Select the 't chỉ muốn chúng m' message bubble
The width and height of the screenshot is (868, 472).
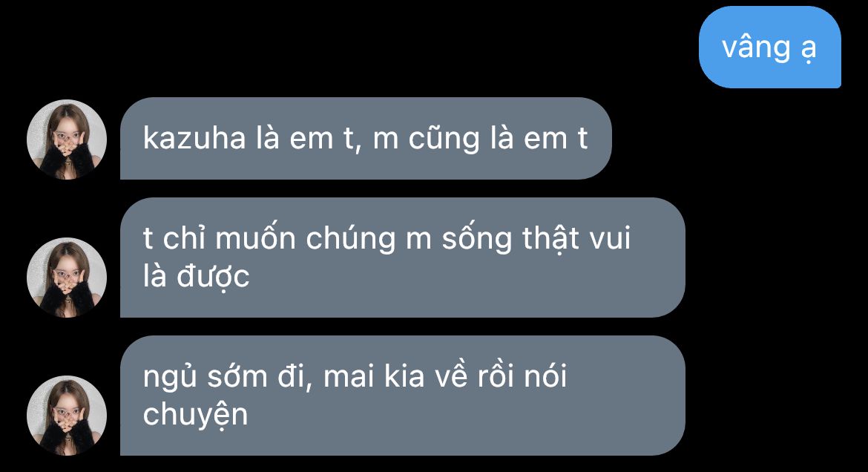pos(402,258)
